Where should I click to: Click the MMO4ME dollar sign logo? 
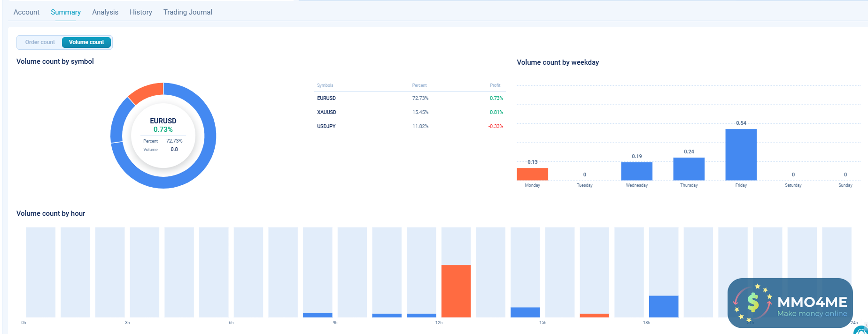[753, 303]
